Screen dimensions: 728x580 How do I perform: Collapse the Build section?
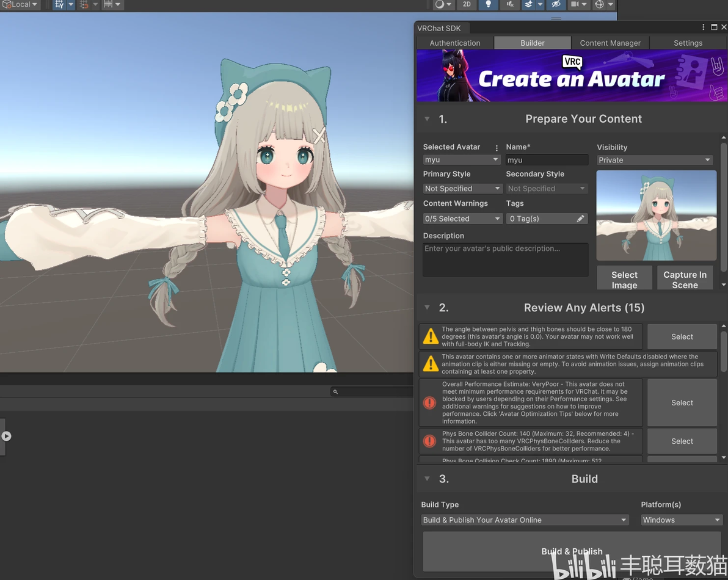coord(427,479)
